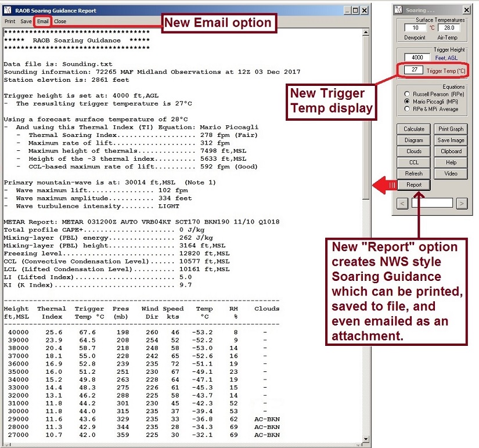Image resolution: width=479 pixels, height=448 pixels.
Task: Click the Save Image button
Action: [x=451, y=140]
